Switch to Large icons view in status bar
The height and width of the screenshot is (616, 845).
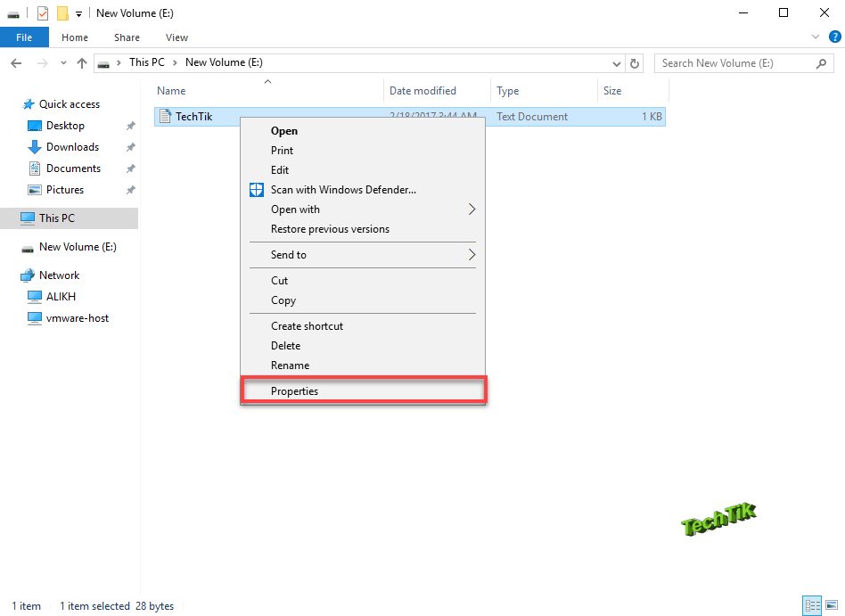[832, 606]
